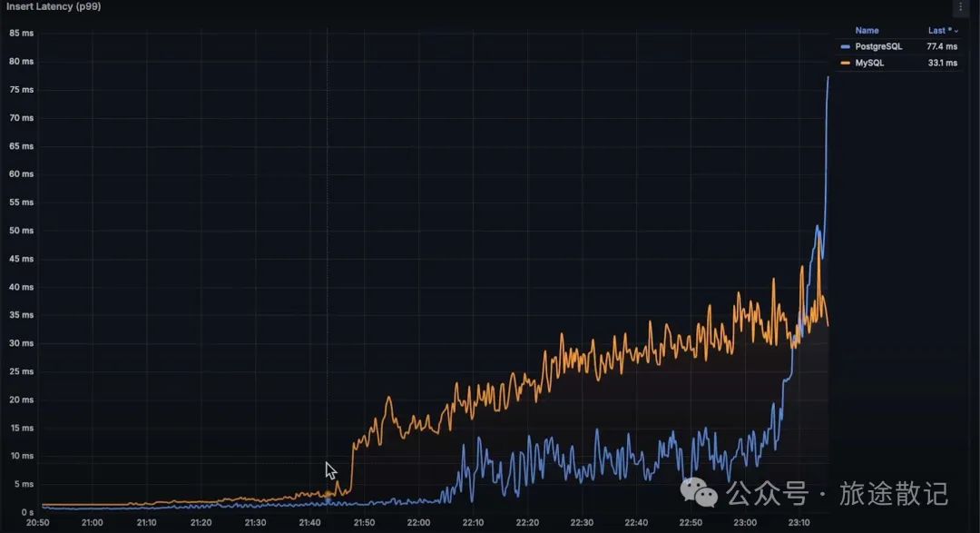Screen dimensions: 980x533
Task: Click the 23:10 time axis label
Action: click(799, 522)
